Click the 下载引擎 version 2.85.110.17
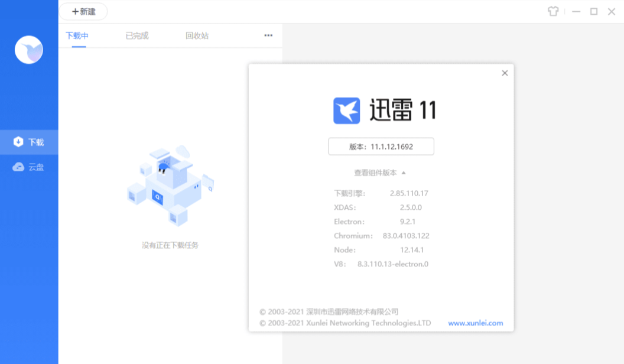624x364 pixels. pos(409,193)
